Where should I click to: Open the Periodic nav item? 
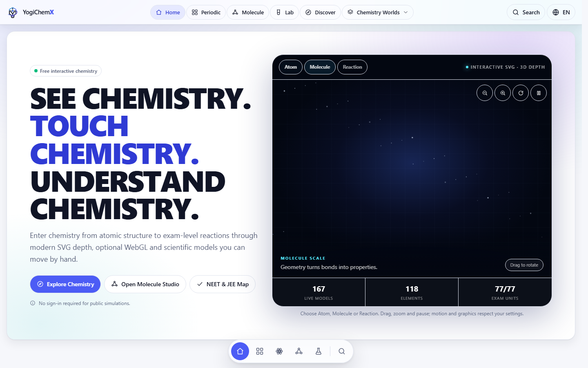[x=206, y=12]
